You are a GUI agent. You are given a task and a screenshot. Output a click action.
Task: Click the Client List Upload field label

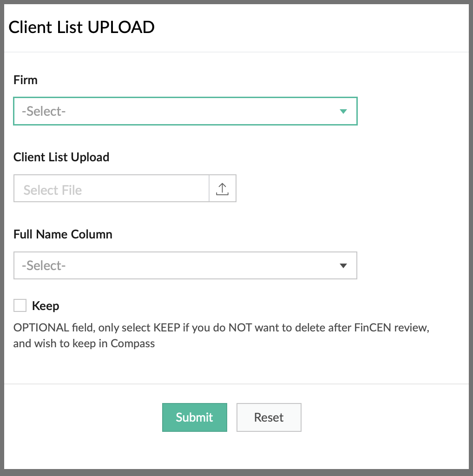[61, 157]
